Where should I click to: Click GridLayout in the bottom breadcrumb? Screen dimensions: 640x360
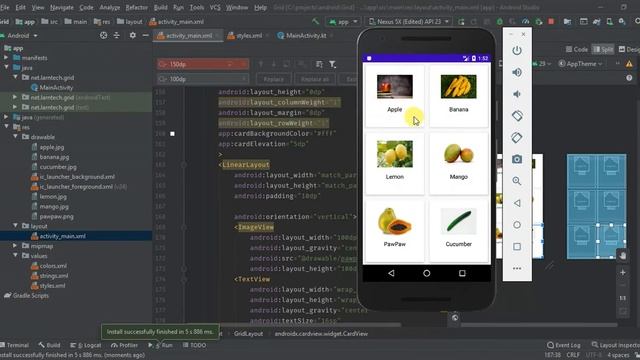coord(248,334)
